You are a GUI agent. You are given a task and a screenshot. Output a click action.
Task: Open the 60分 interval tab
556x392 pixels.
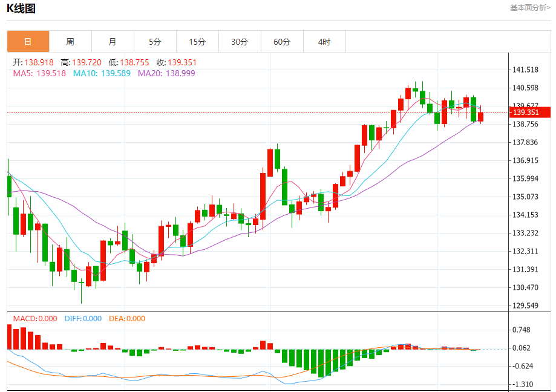coord(283,42)
